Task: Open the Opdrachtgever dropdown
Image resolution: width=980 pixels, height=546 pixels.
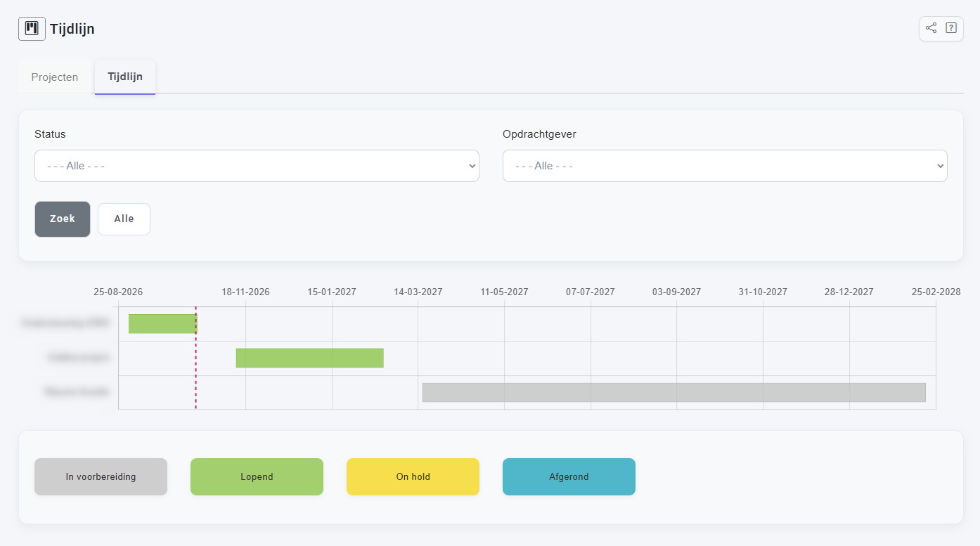Action: (725, 166)
